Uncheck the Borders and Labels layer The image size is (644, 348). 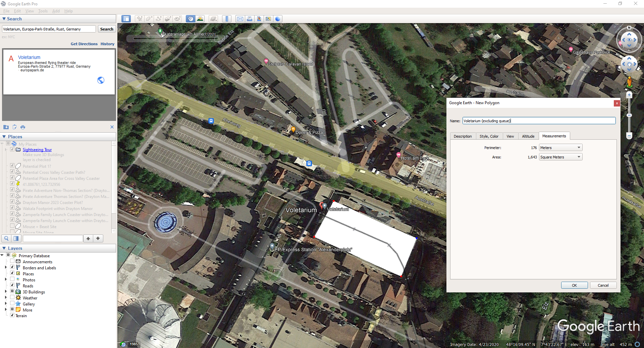[x=12, y=267]
